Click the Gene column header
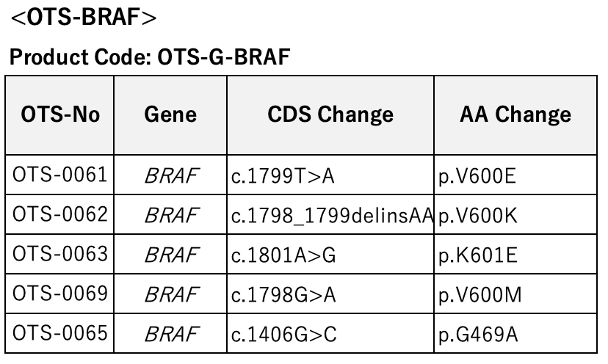This screenshot has height=364, width=608. click(x=170, y=115)
